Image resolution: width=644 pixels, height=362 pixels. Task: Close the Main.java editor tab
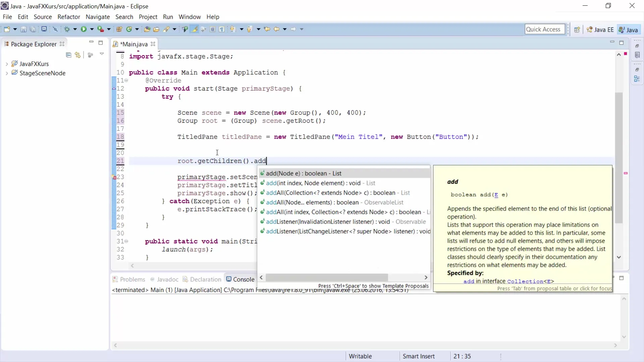153,44
